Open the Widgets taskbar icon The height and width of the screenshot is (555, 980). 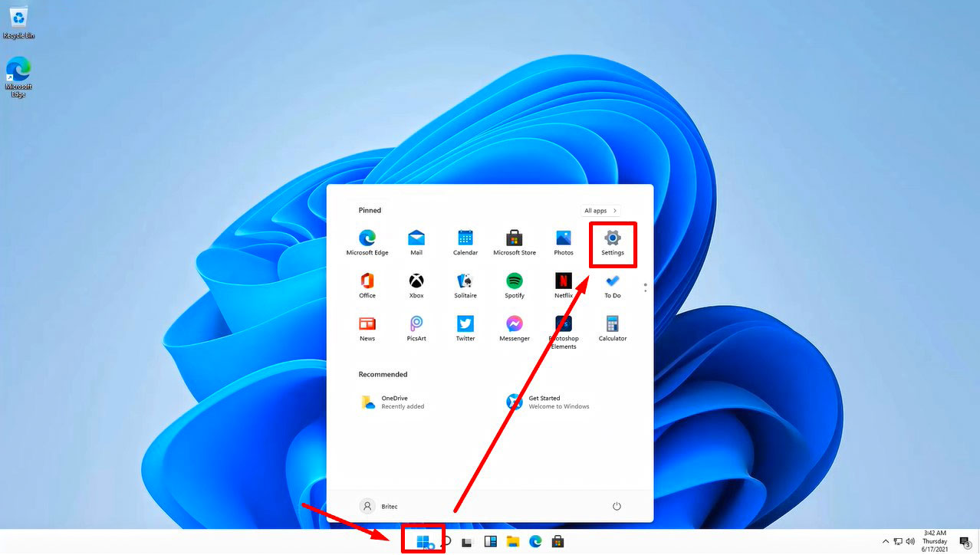click(x=491, y=542)
